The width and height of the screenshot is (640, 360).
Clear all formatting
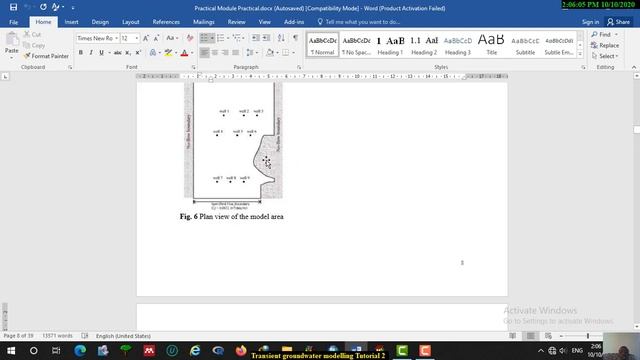pos(190,38)
